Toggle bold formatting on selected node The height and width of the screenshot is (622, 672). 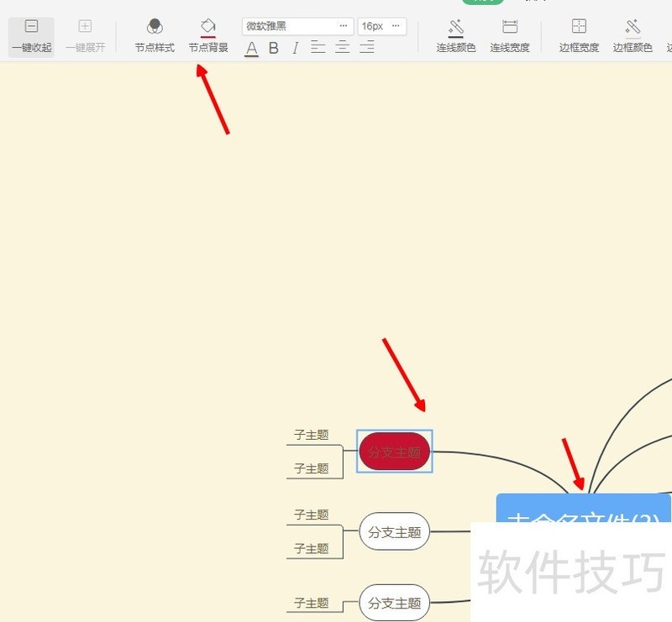[273, 49]
